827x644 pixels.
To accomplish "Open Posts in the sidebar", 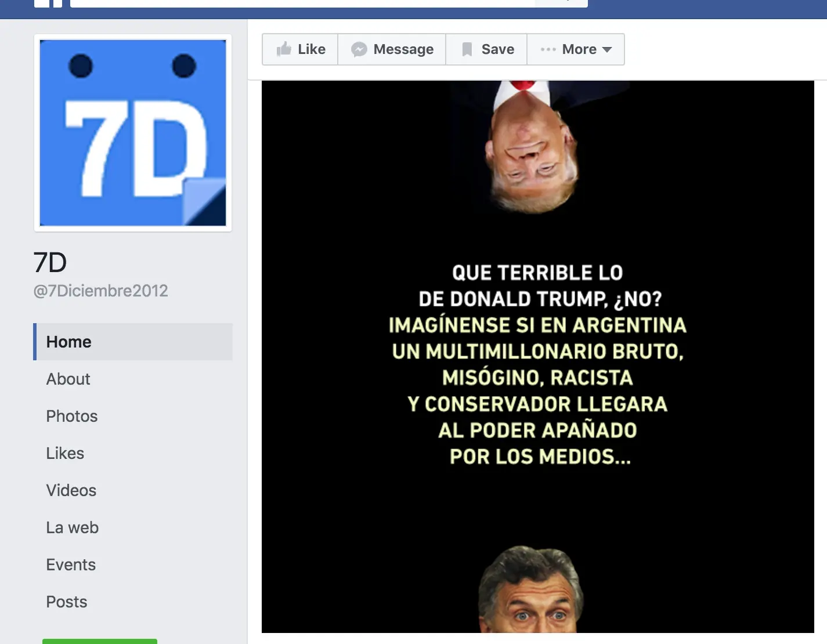I will tap(66, 602).
